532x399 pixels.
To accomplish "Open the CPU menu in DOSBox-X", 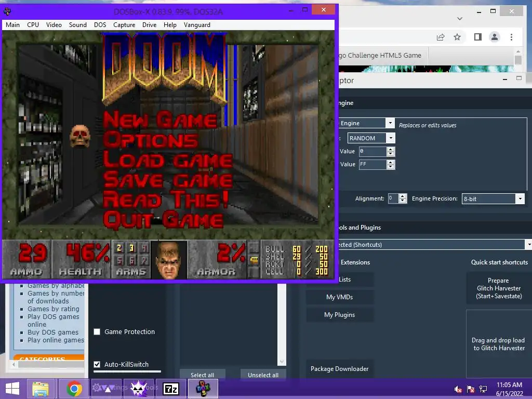I will coord(33,25).
